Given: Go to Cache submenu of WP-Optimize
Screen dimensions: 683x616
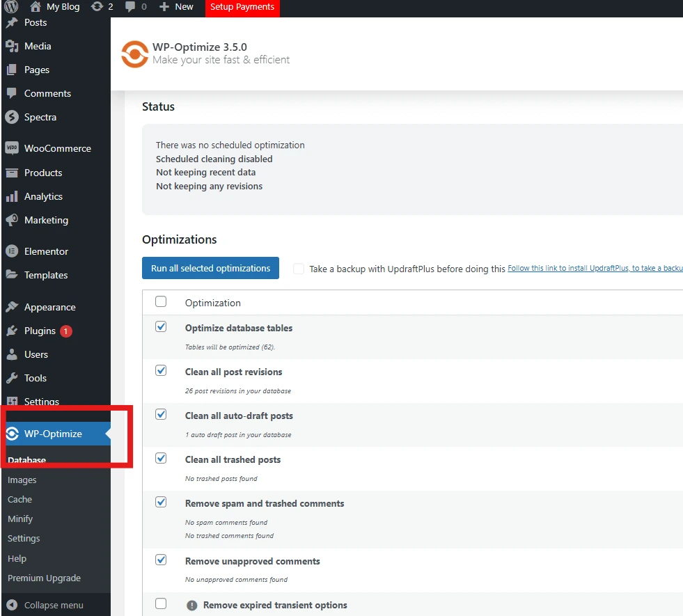Looking at the screenshot, I should [x=19, y=499].
